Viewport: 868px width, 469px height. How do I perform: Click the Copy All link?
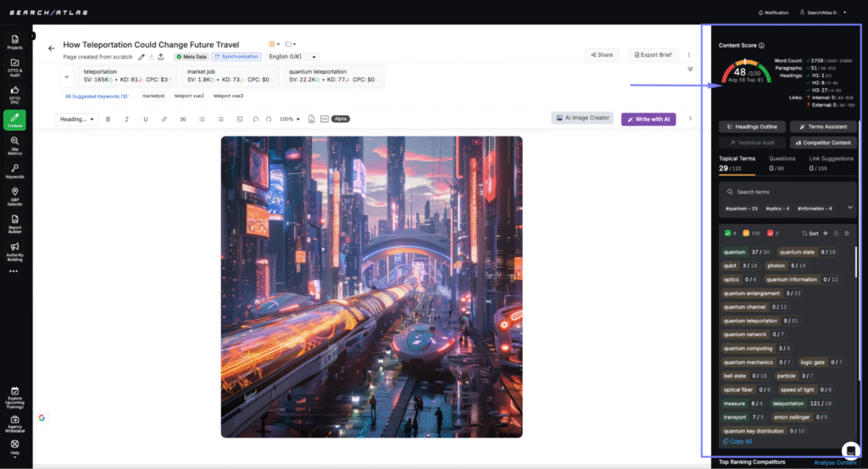point(737,441)
